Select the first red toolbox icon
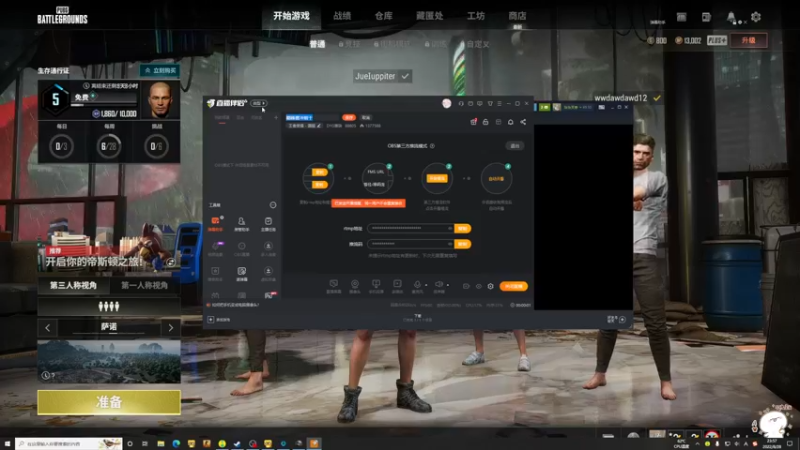This screenshot has width=800, height=450. 215,223
